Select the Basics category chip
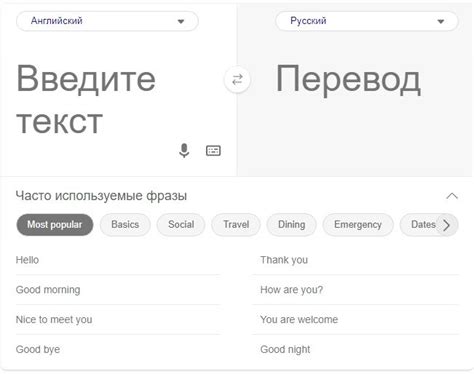 click(125, 225)
